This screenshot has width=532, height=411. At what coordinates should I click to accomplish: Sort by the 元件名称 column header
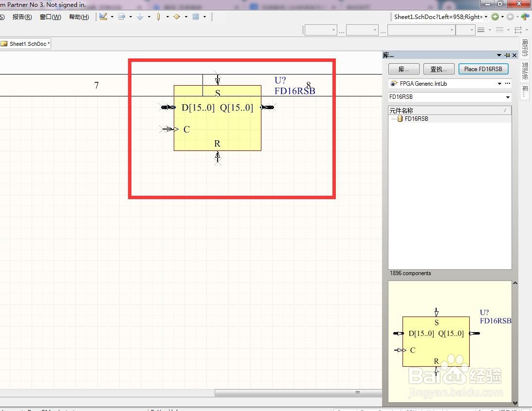coord(450,111)
